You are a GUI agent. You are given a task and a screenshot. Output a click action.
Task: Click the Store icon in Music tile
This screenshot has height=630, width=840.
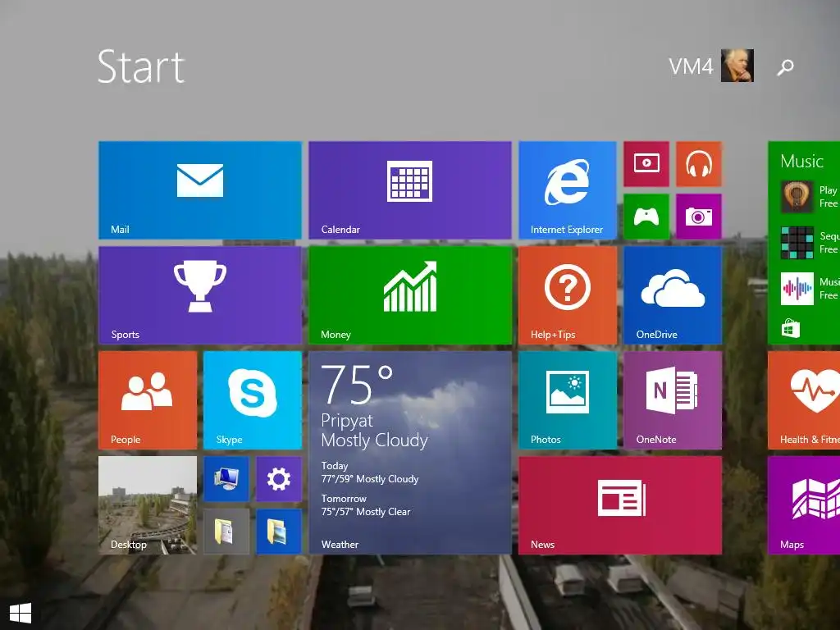790,328
